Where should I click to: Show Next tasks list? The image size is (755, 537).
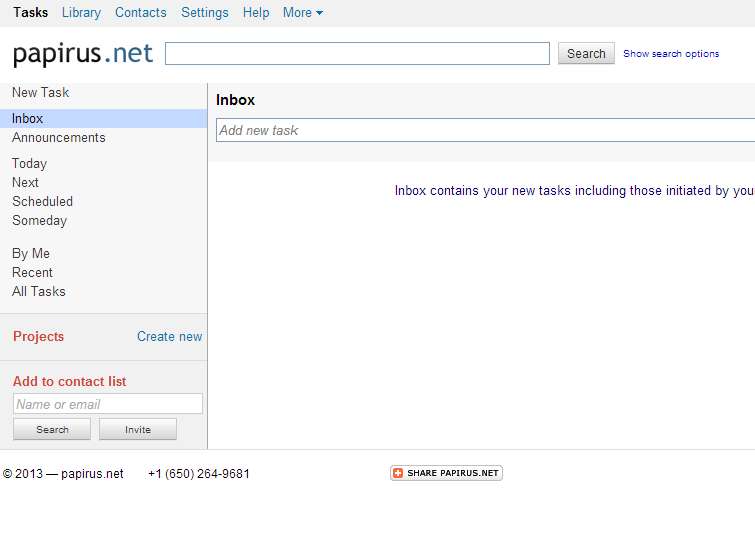point(25,183)
